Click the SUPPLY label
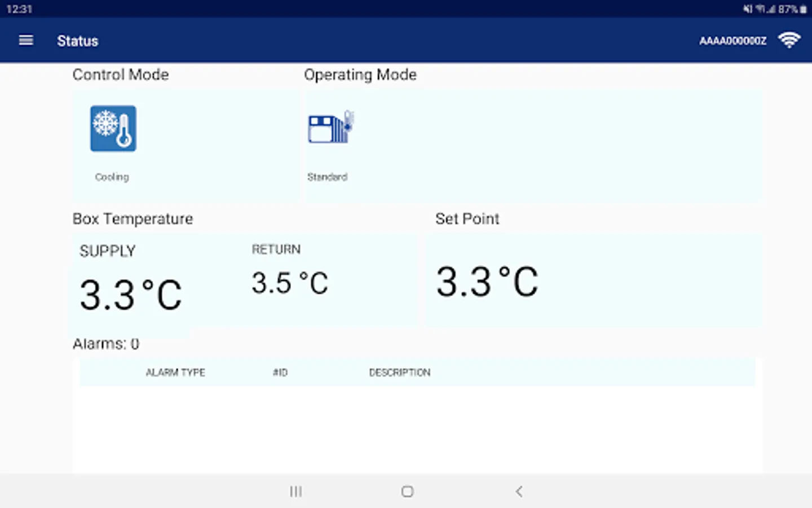The height and width of the screenshot is (508, 812). click(108, 251)
